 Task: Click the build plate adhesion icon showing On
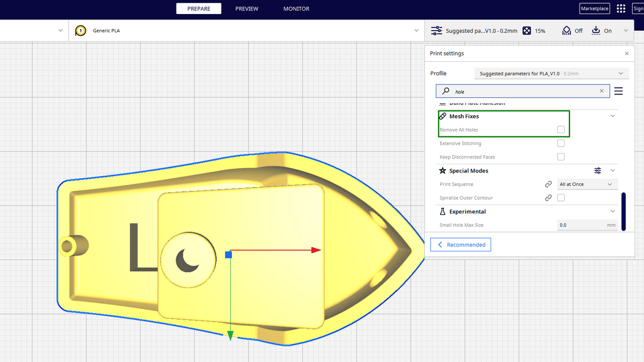click(x=597, y=31)
